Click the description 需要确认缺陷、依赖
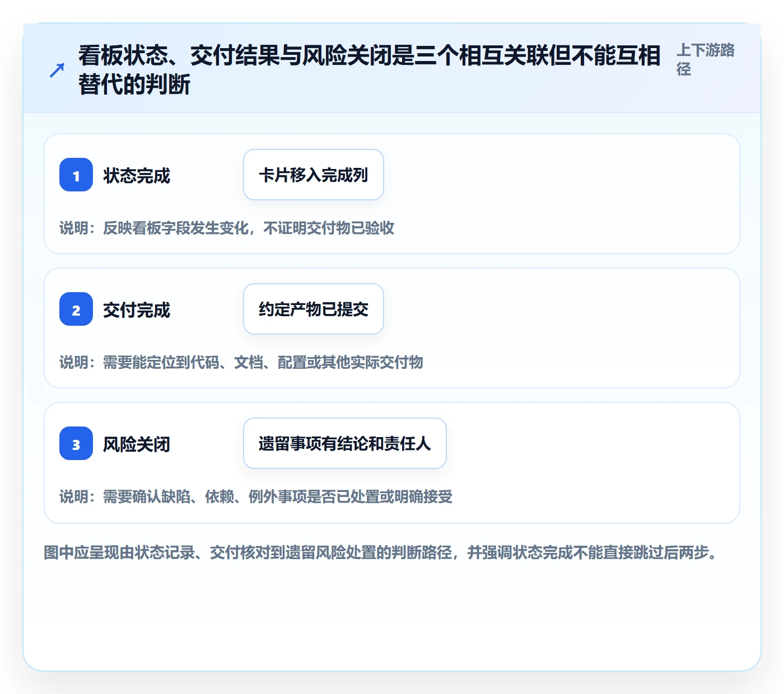Viewport: 784px width, 694px height. point(256,497)
